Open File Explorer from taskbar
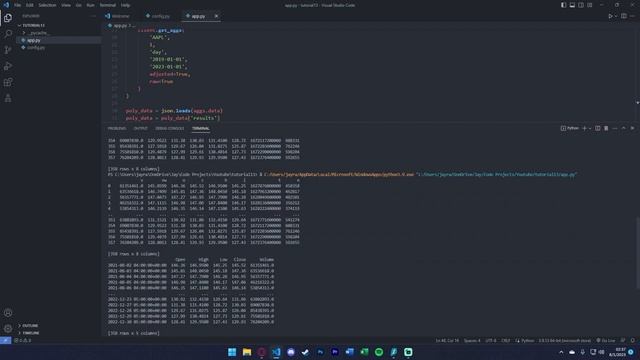640x360 pixels. pos(247,352)
